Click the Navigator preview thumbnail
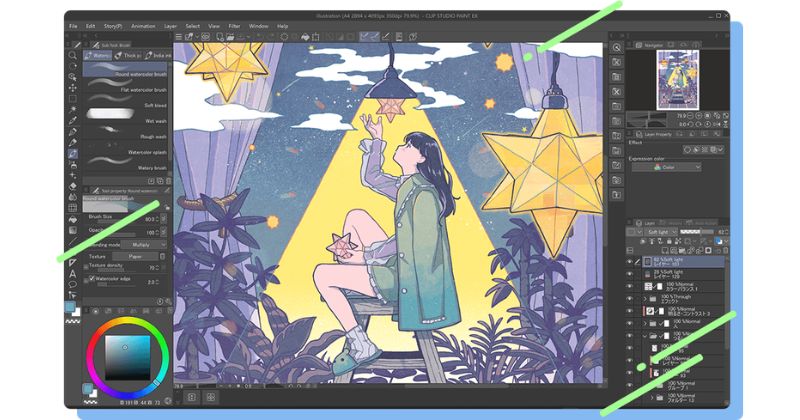 click(x=678, y=80)
